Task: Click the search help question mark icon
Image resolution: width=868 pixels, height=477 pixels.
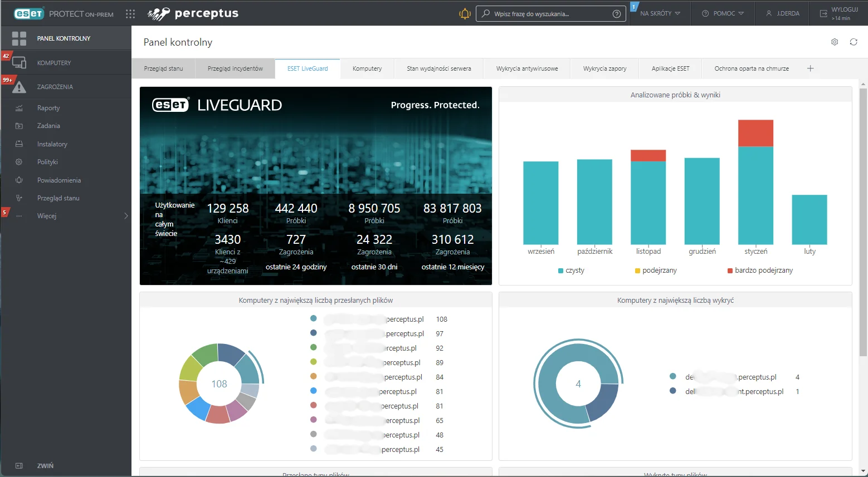Action: click(x=616, y=14)
